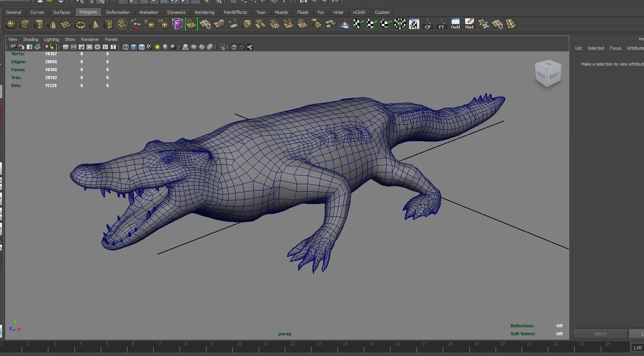644x356 pixels.
Task: Switch to the Animation shelf tab
Action: 148,12
